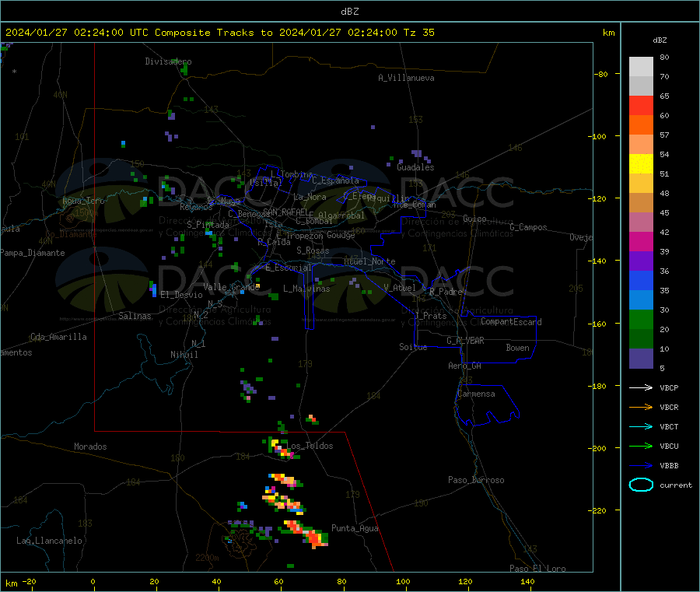The width and height of the screenshot is (700, 592).
Task: Click the G_Campos map label
Action: pyautogui.click(x=528, y=227)
